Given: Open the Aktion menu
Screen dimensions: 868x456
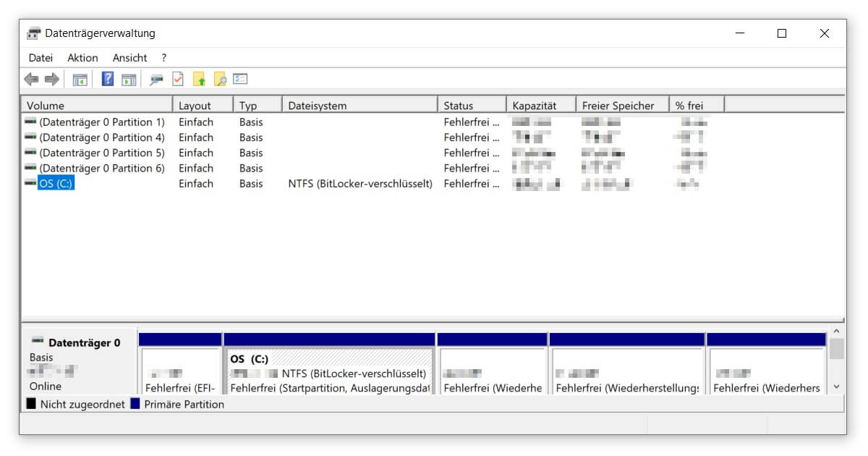Looking at the screenshot, I should pos(82,57).
